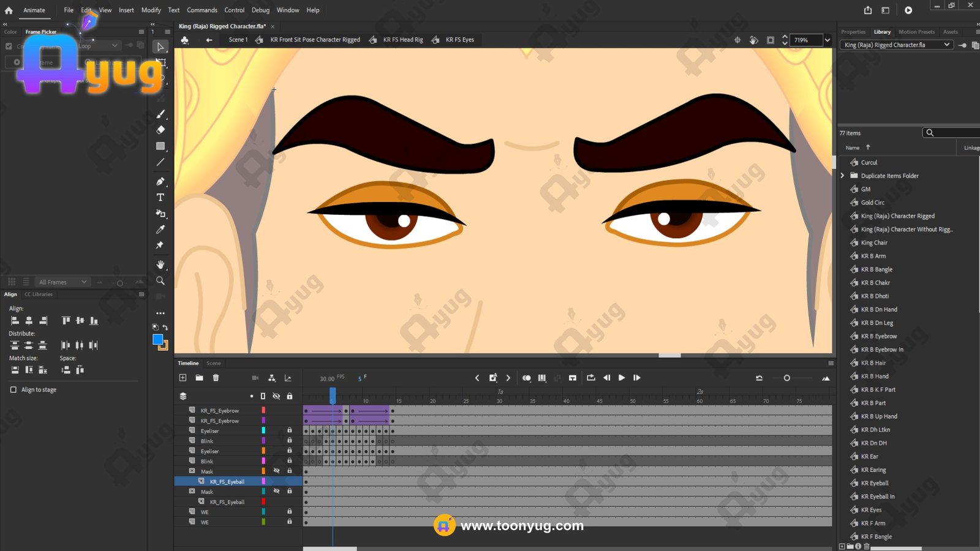Screen dimensions: 980x551
Task: Open the stage zoom percentage dropdown
Action: coord(827,40)
